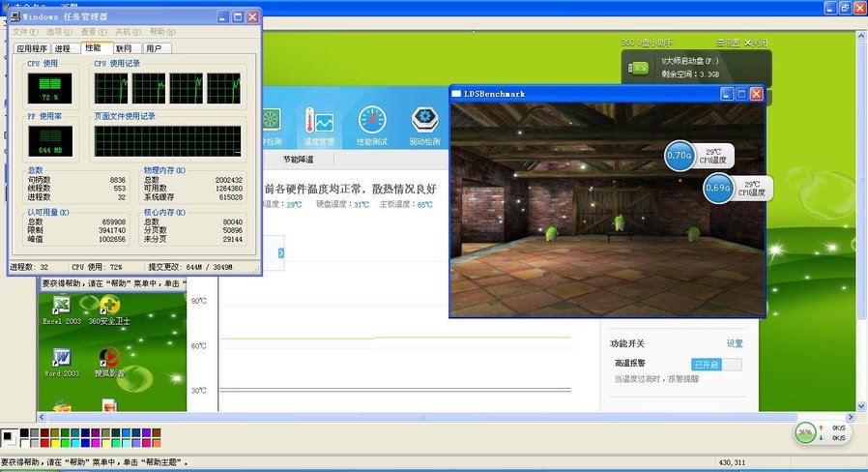Switch to the 联网 networking tab
Screen dimensions: 868x472
tap(123, 48)
